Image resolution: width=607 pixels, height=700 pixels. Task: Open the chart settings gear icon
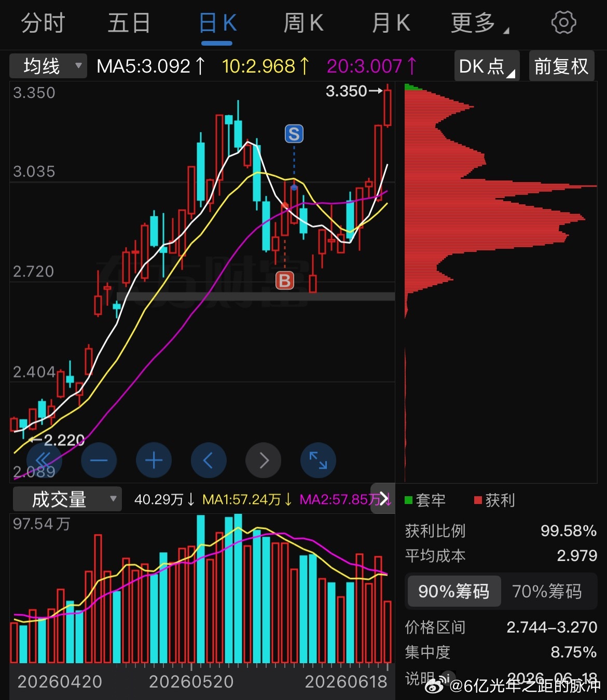point(563,23)
